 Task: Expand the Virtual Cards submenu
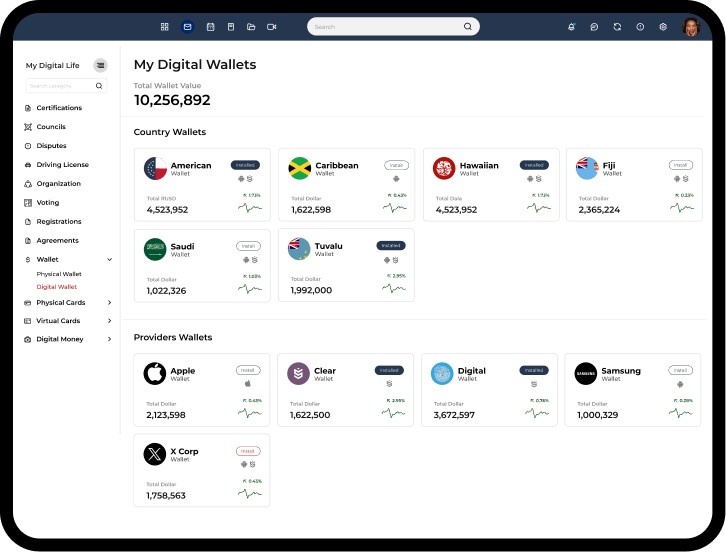click(109, 321)
